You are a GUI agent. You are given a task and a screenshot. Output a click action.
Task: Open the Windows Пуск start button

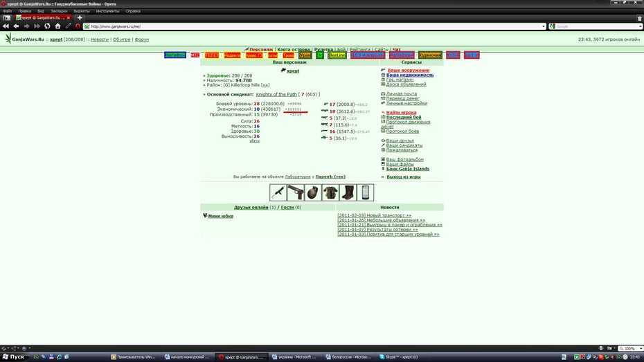(12, 357)
